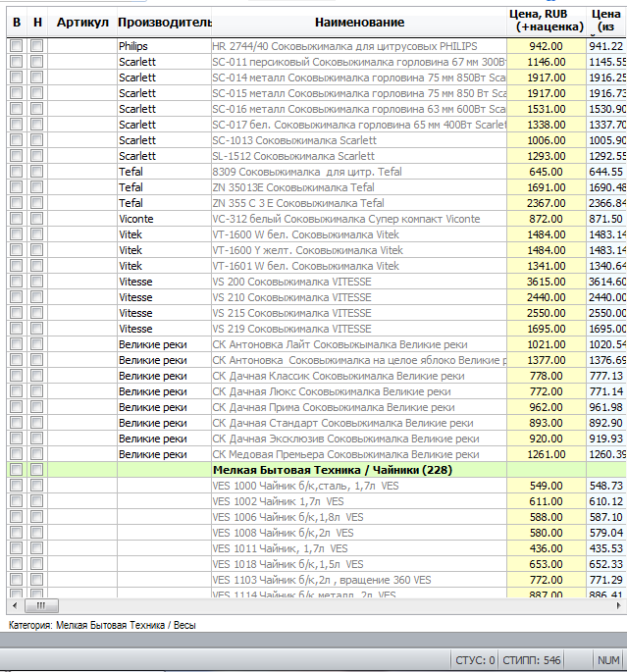This screenshot has width=627, height=672.
Task: Click the left arrow of horizontal scrollbar
Action: click(x=15, y=605)
